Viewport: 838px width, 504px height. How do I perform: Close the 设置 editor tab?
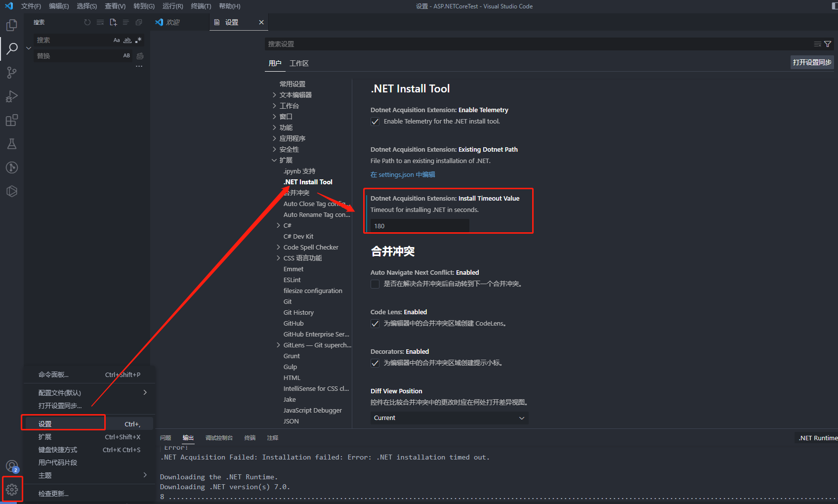(x=261, y=22)
